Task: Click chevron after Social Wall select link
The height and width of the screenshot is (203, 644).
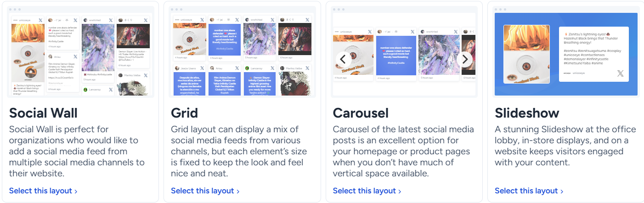Action: click(76, 191)
